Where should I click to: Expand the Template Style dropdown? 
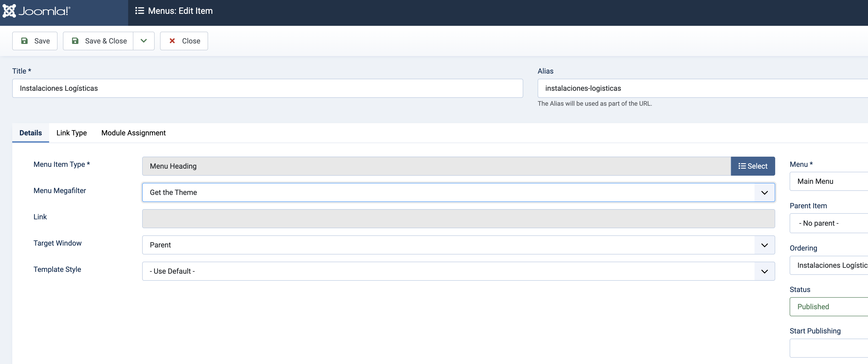764,271
